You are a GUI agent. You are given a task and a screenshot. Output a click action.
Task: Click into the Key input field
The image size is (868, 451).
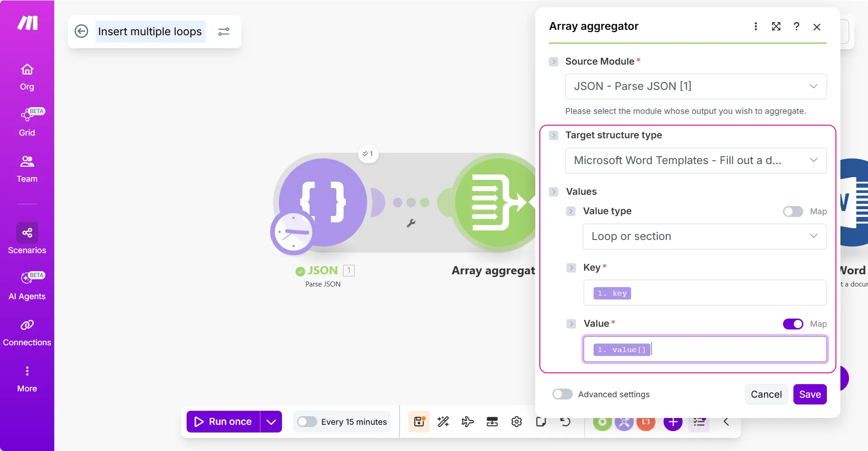point(705,293)
